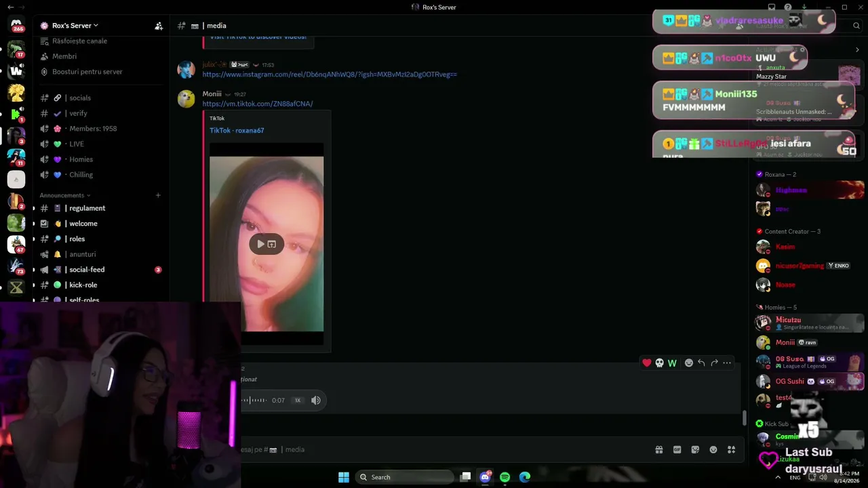Click the chat vertical scrollbar thumb
The width and height of the screenshot is (868, 488).
tap(744, 418)
